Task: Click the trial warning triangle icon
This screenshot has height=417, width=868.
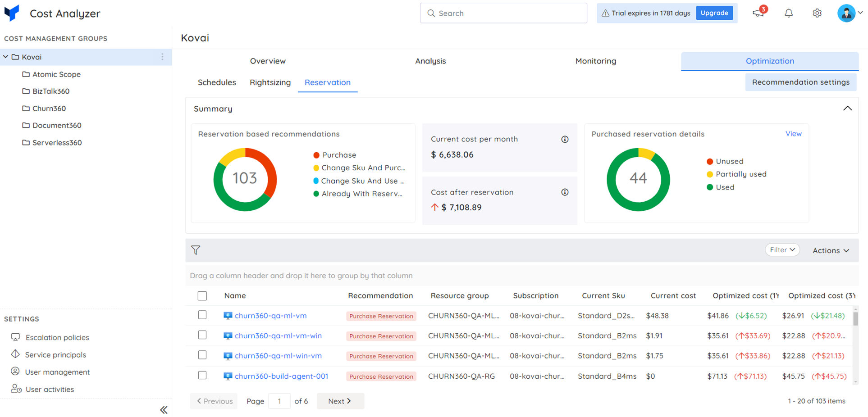Action: 605,13
